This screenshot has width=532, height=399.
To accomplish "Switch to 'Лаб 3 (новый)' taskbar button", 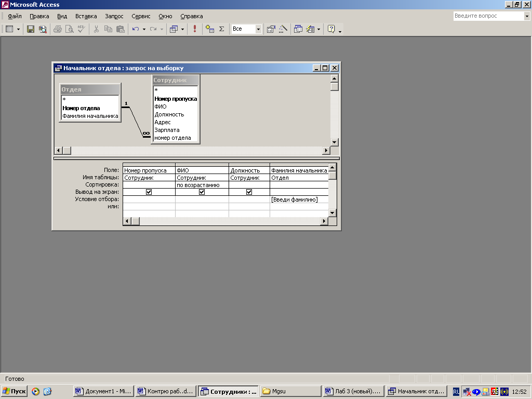I will (x=353, y=391).
